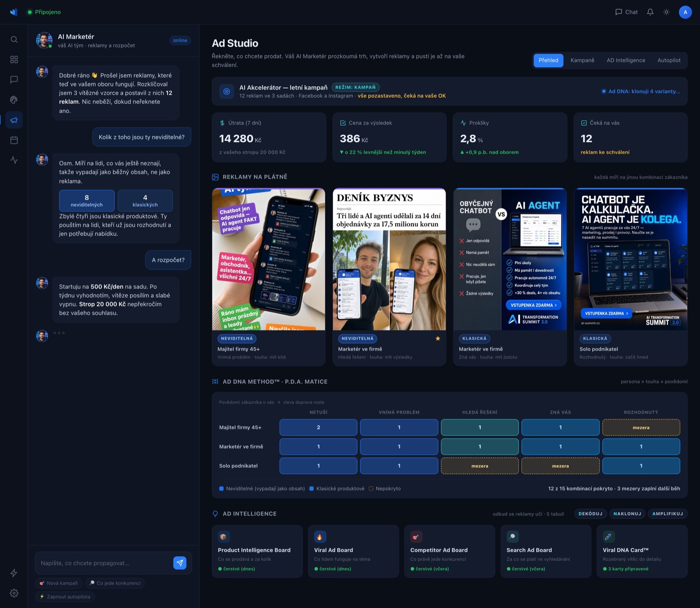Open the settings gear in sidebar
Viewport: 700px width, 608px height.
point(14,593)
